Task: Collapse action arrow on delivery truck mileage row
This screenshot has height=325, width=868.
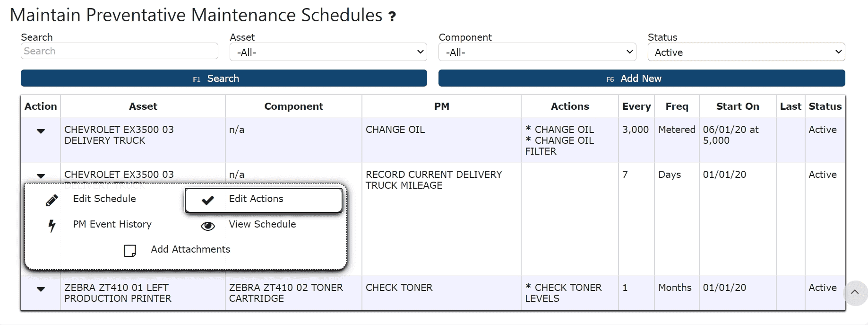Action: point(41,176)
